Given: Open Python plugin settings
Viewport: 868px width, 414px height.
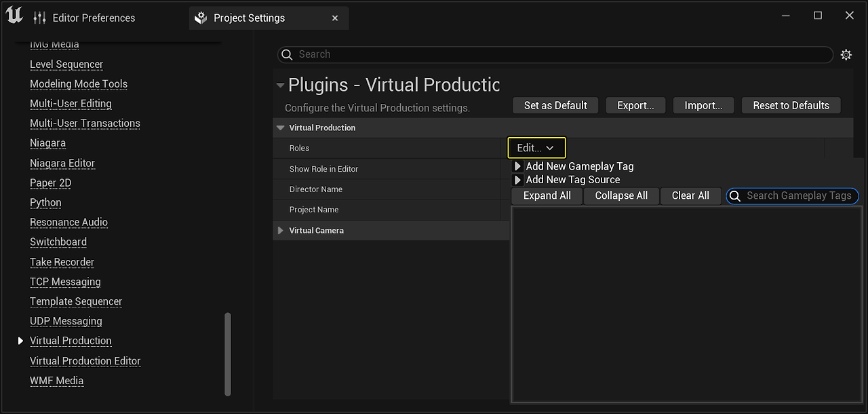Looking at the screenshot, I should click(45, 203).
